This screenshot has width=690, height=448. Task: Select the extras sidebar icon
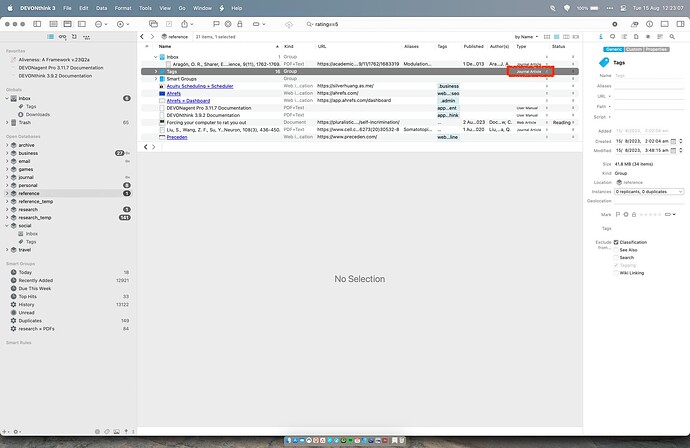point(87,37)
